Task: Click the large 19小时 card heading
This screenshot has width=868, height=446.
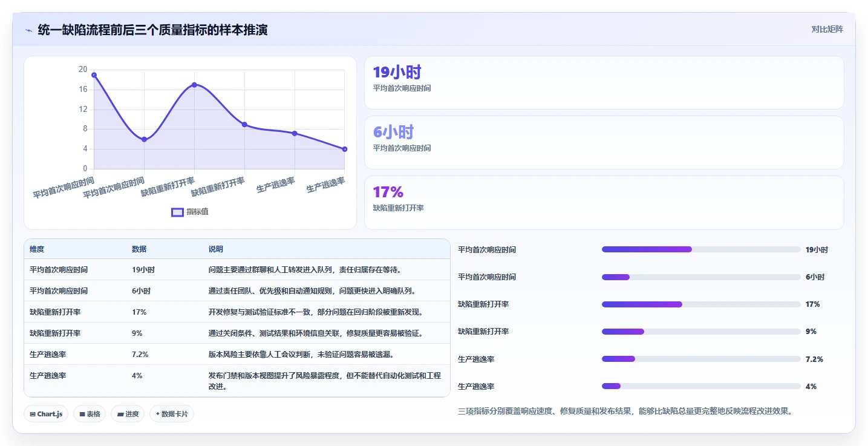Action: tap(397, 73)
